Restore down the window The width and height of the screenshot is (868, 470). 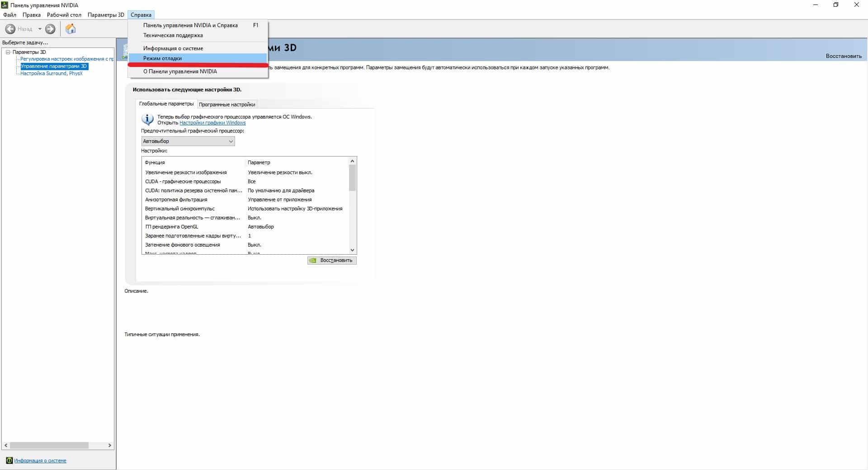[x=836, y=5]
